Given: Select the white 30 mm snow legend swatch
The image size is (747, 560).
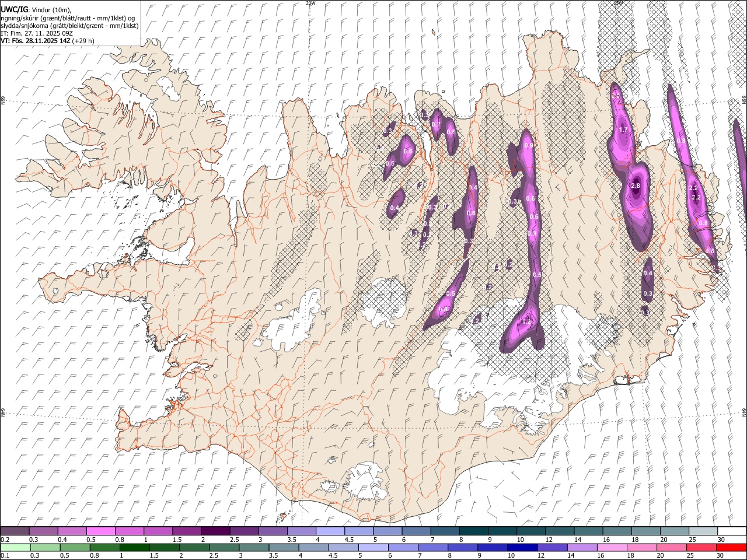Looking at the screenshot, I should click(731, 531).
